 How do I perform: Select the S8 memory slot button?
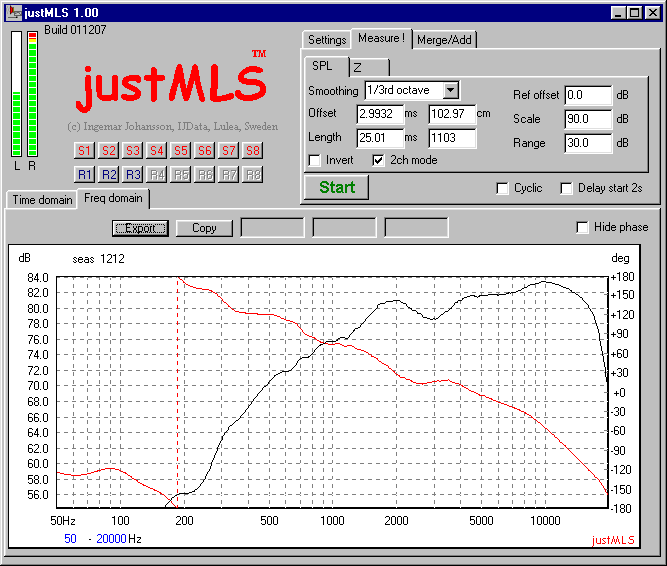(x=252, y=151)
